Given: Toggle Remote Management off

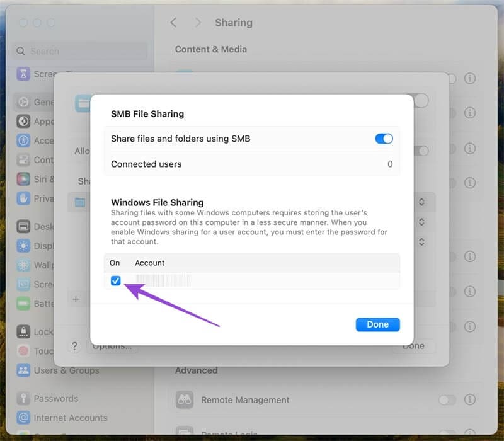Looking at the screenshot, I should coord(447,399).
